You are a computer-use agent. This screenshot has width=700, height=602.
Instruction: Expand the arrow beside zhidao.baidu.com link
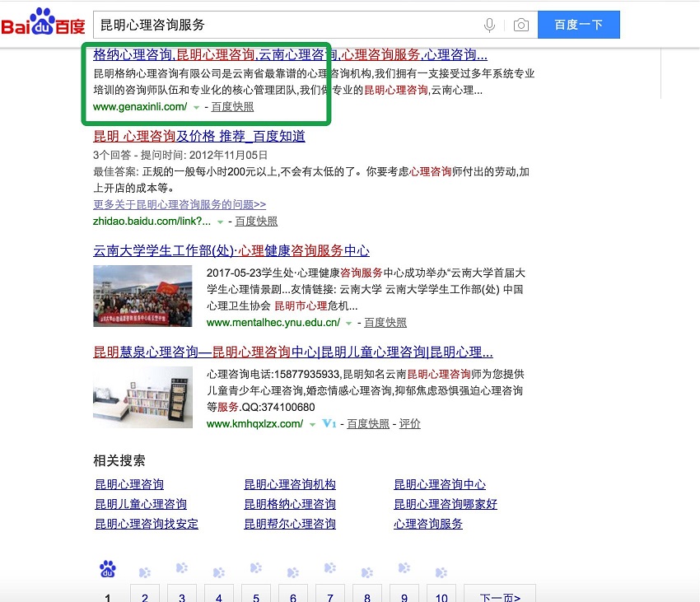[x=220, y=222]
